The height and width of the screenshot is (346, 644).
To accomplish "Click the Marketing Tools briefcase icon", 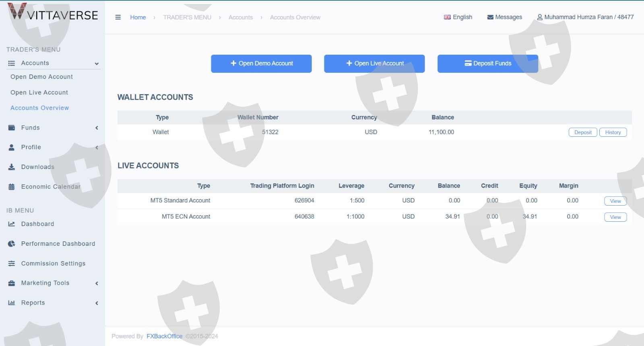I will point(12,283).
